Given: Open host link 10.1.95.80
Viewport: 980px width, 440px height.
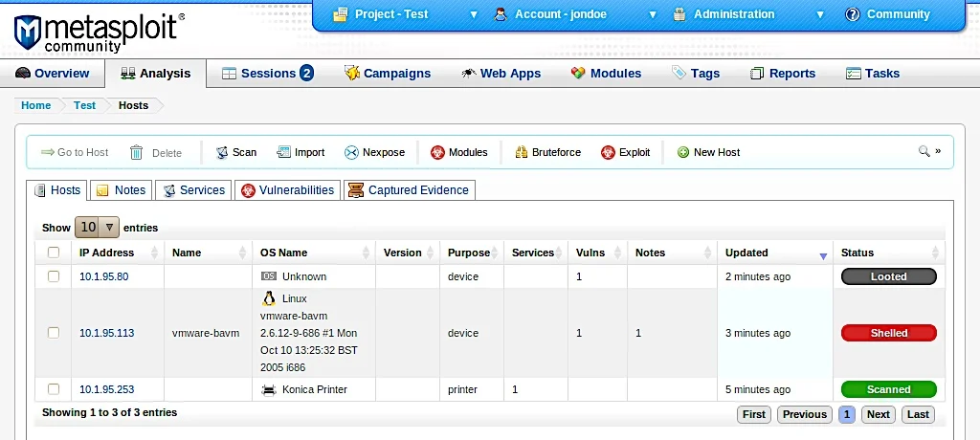Looking at the screenshot, I should coord(103,276).
